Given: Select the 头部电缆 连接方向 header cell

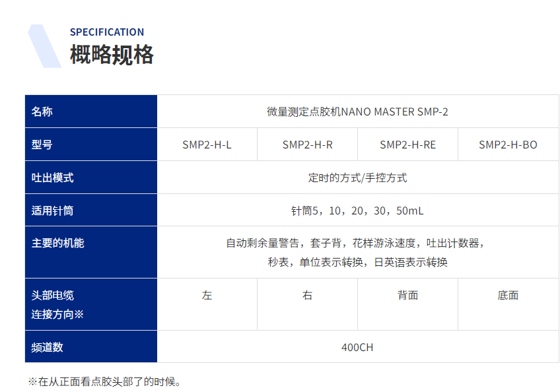Looking at the screenshot, I should click(x=91, y=304).
